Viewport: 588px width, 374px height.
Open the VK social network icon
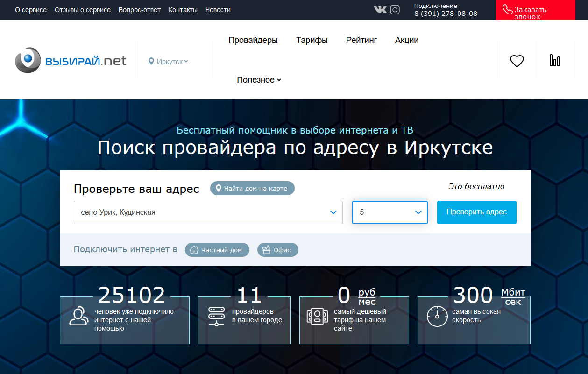tap(380, 9)
